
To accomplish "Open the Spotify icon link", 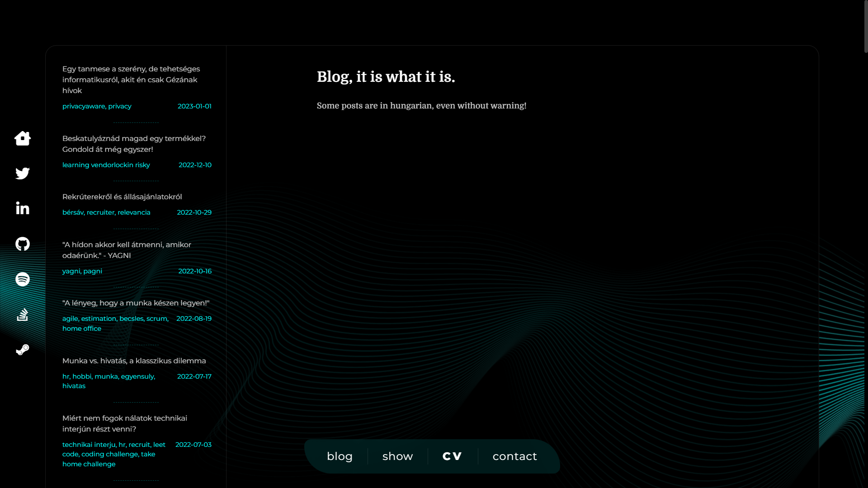I will pos(22,279).
